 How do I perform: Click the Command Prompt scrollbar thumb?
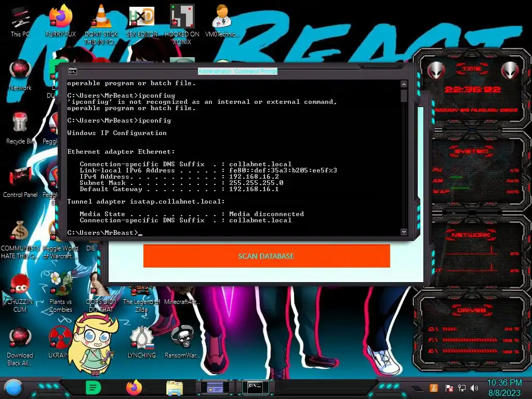404,96
